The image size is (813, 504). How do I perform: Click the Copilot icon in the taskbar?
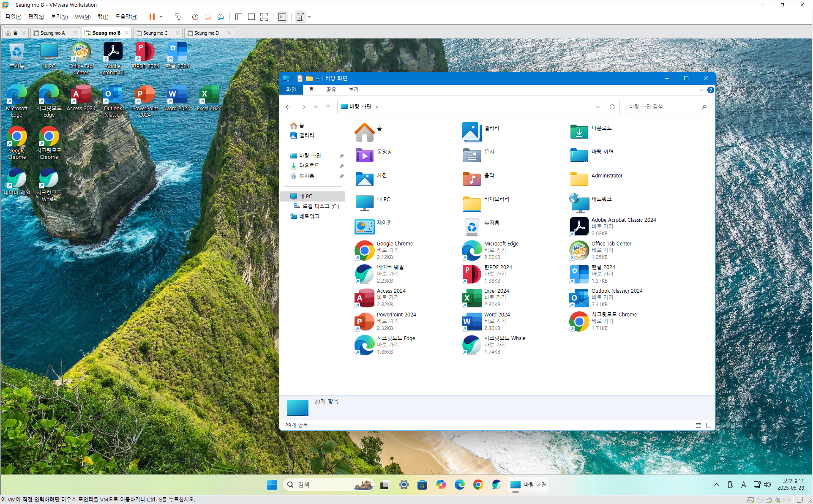[441, 485]
